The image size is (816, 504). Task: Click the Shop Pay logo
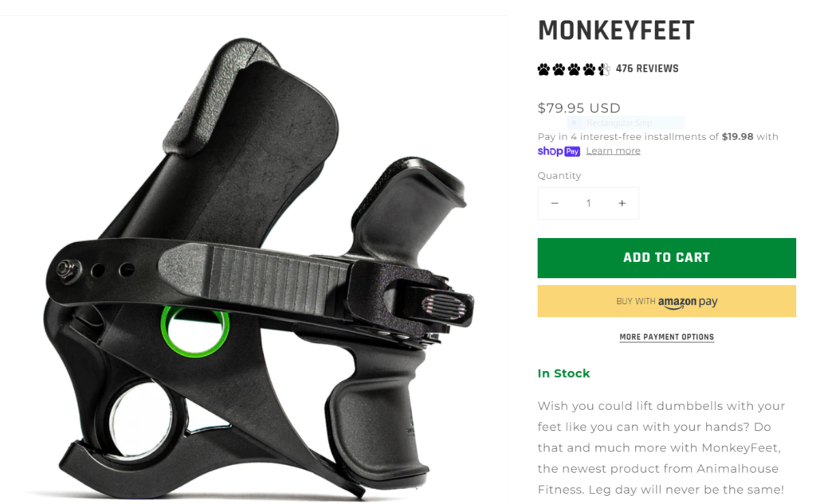(559, 151)
